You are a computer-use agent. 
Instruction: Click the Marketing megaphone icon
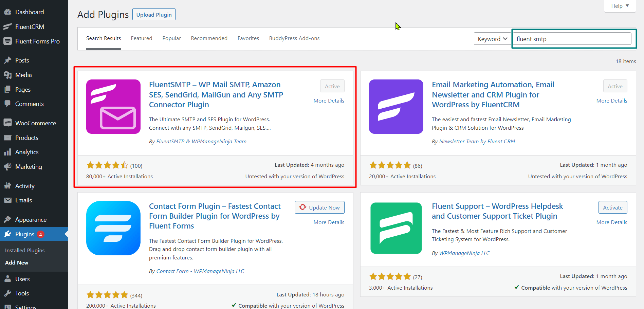[7, 167]
